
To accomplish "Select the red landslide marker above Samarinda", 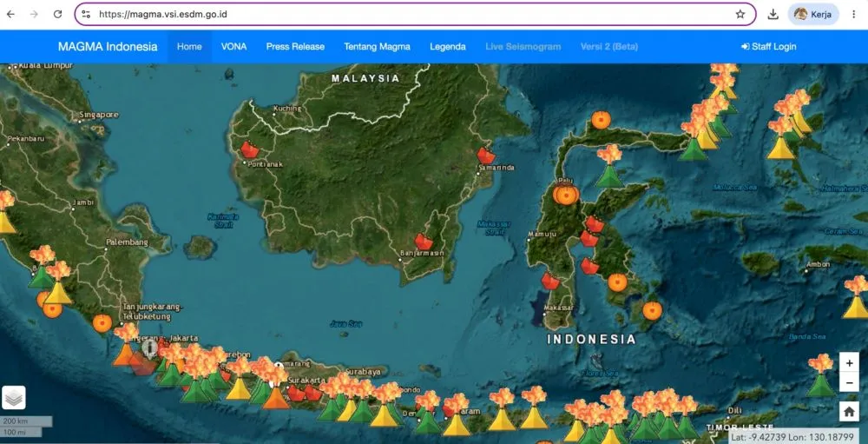I will pyautogui.click(x=486, y=156).
